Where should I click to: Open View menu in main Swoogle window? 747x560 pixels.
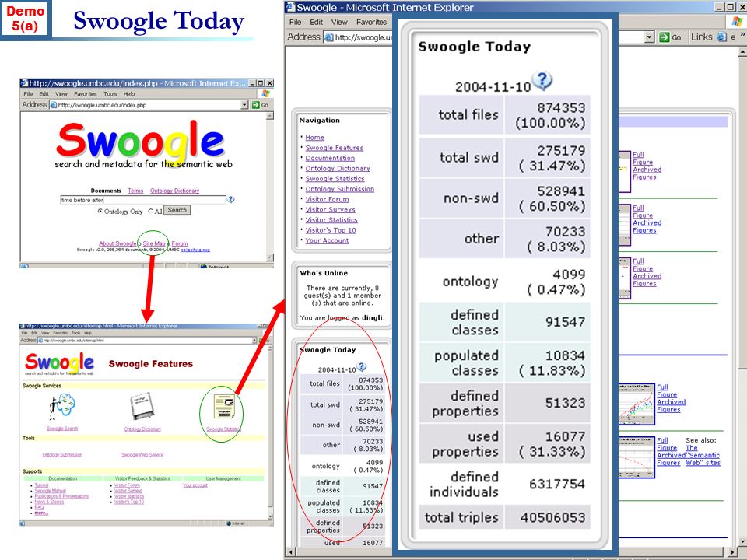[x=339, y=22]
